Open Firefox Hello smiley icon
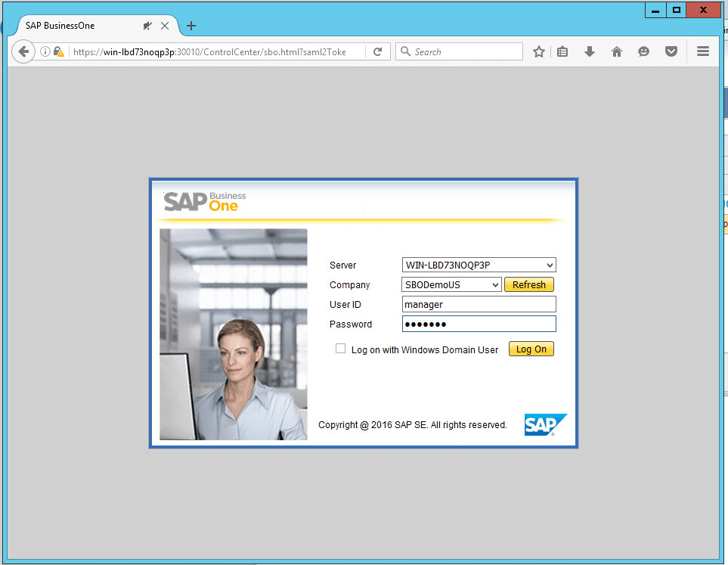Viewport: 728px width, 565px height. pos(643,51)
